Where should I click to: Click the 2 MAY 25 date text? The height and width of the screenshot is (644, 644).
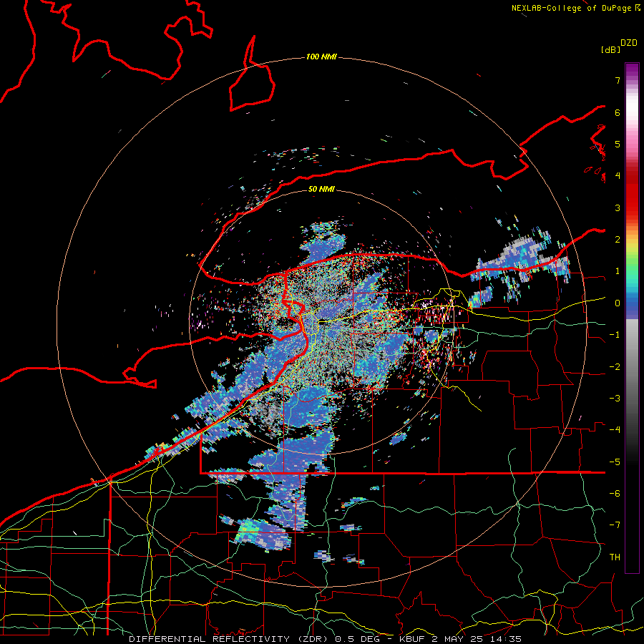tap(458, 639)
